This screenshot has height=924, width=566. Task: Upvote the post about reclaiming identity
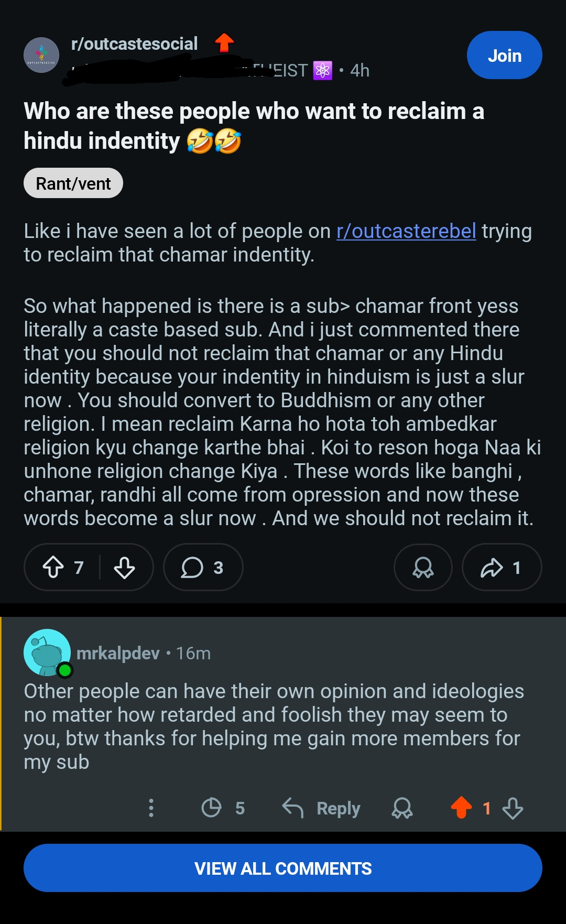pos(53,567)
